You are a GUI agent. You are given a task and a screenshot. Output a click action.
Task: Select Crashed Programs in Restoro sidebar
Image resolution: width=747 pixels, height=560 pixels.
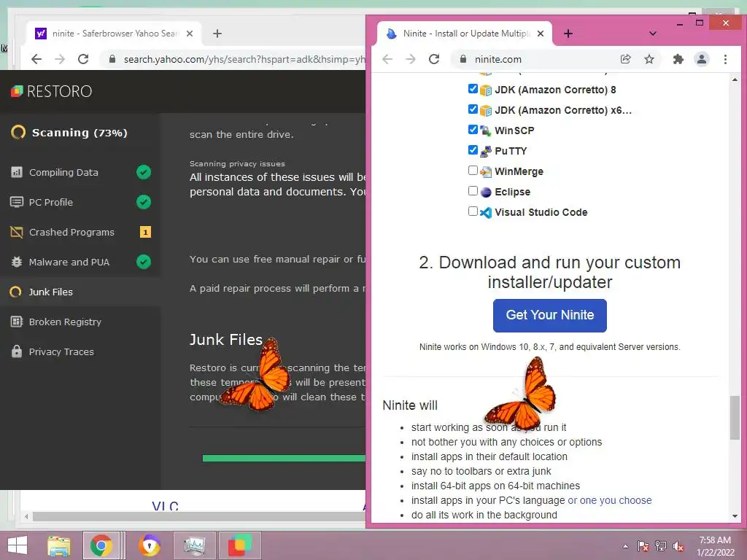pyautogui.click(x=80, y=232)
